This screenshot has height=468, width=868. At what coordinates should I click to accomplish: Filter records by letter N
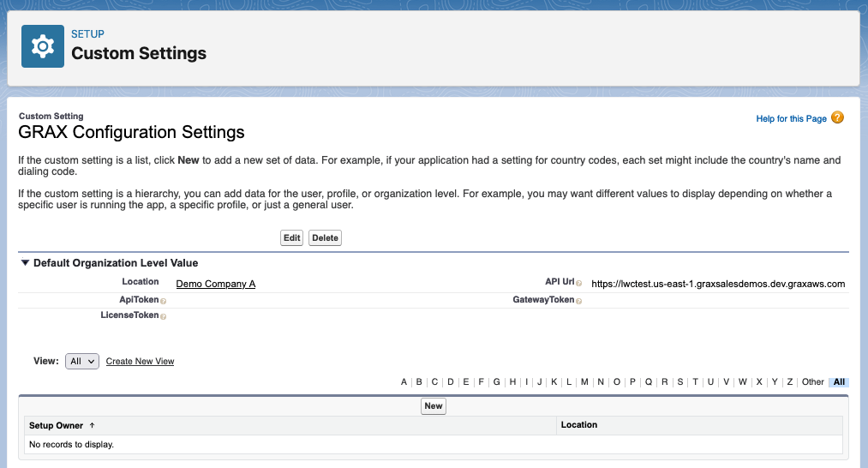[x=601, y=381]
